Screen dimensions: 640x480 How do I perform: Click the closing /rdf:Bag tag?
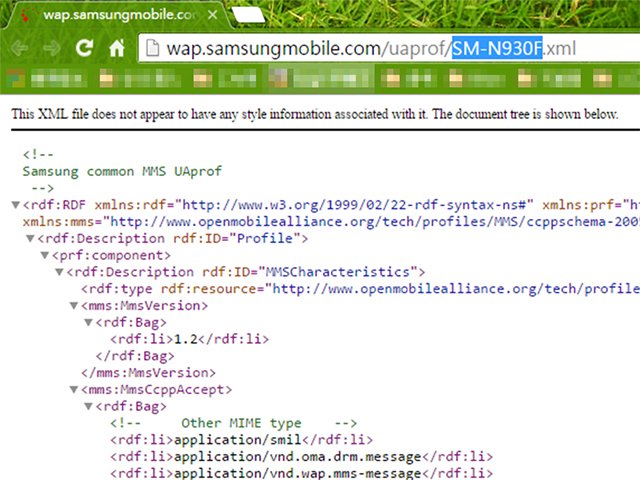pyautogui.click(x=135, y=356)
